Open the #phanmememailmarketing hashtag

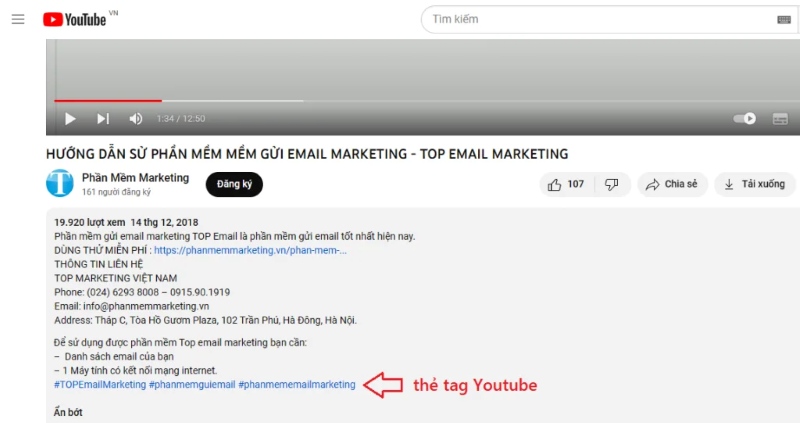(x=297, y=385)
